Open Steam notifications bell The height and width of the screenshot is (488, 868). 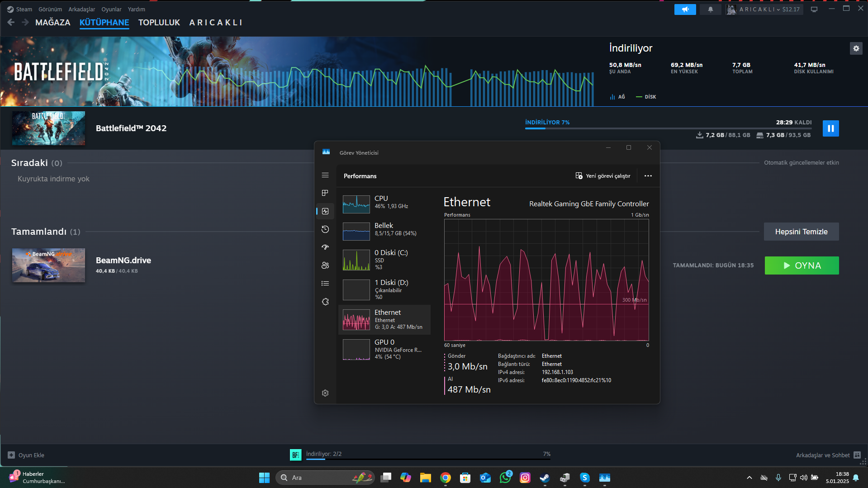click(x=710, y=9)
